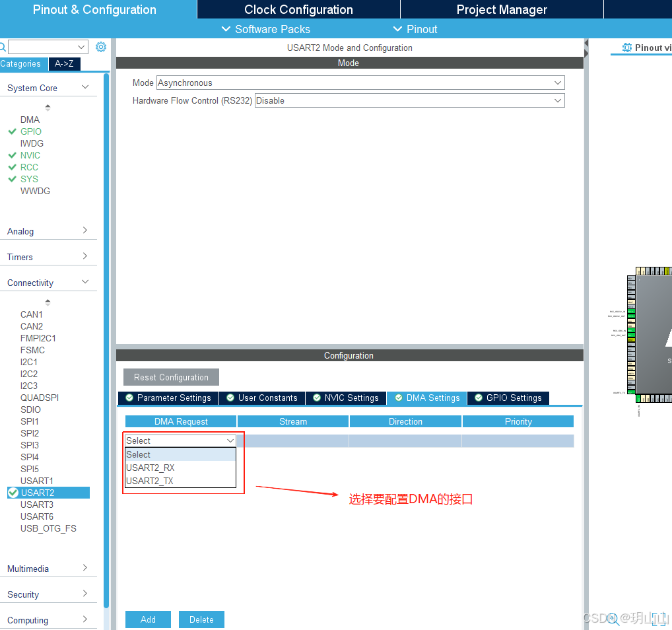Screen dimensions: 672x630
Task: Click the settings gear icon beside search box
Action: (x=101, y=47)
